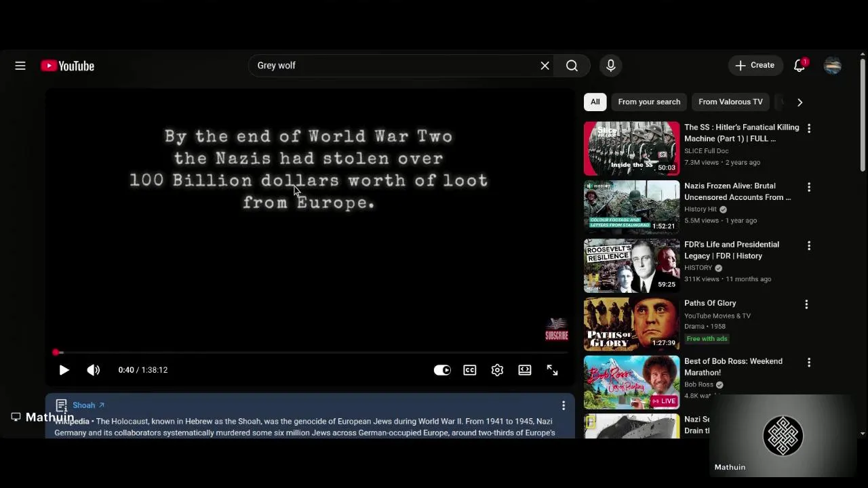Screen dimensions: 868x488
Task: Click the 0:40 / 1:38:12 time display
Action: point(142,370)
